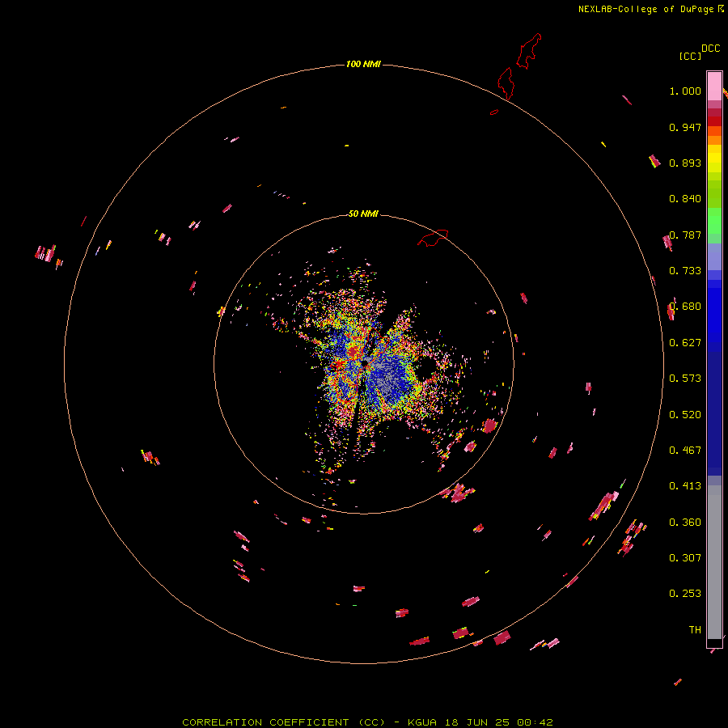Click the 0.893 legend value
The image size is (728, 728).
point(685,163)
